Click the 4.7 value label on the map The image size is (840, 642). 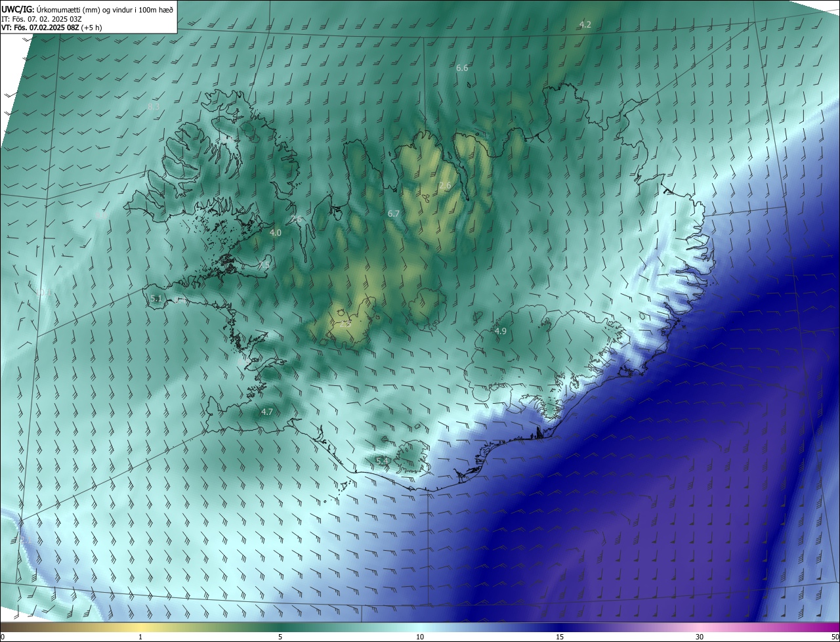(x=266, y=412)
